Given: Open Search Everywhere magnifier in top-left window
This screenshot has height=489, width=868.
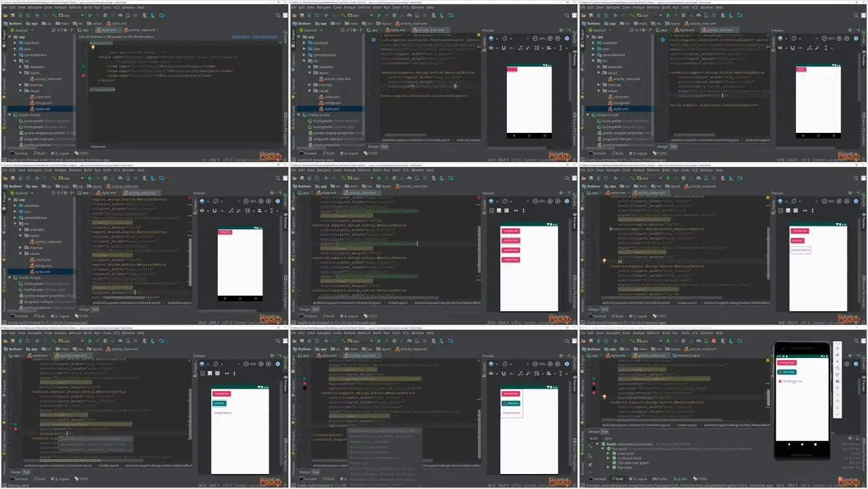Looking at the screenshot, I should pyautogui.click(x=278, y=16).
